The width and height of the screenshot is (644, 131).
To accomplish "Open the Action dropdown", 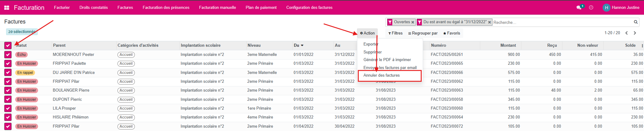I will point(367,33).
